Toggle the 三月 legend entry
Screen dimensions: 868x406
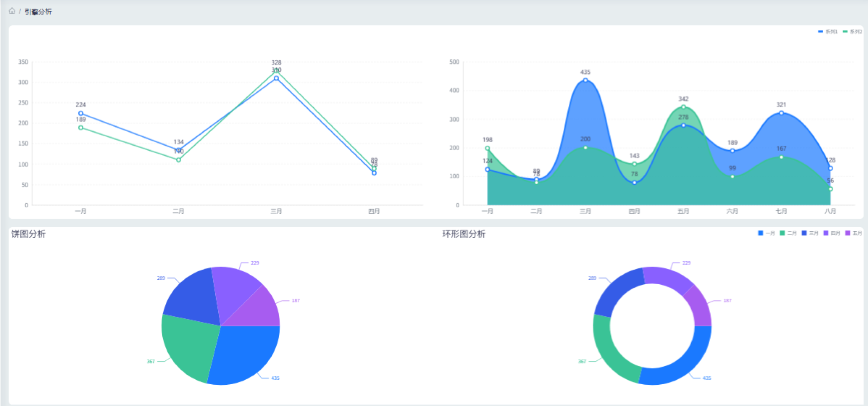[x=810, y=233]
